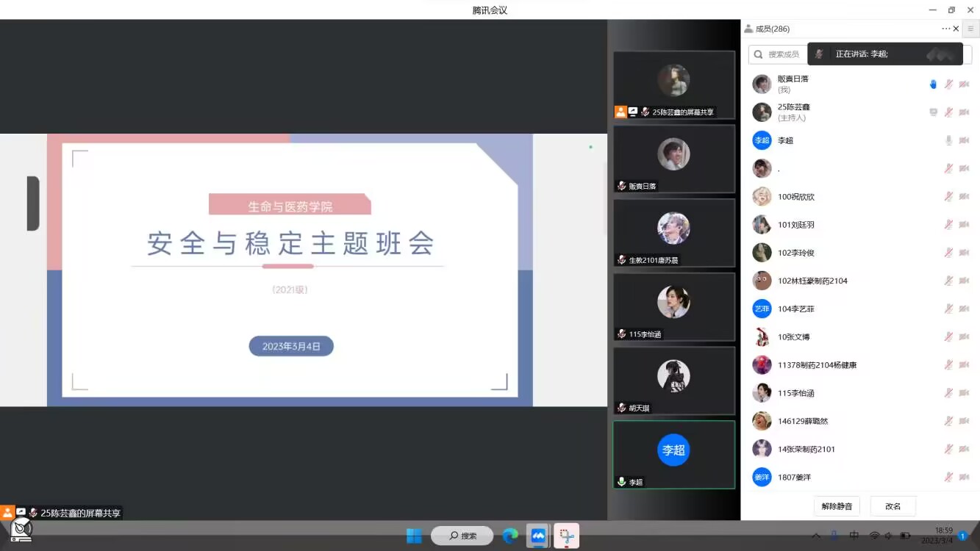Click the camera icon beside 100祝欣欣

tap(964, 197)
